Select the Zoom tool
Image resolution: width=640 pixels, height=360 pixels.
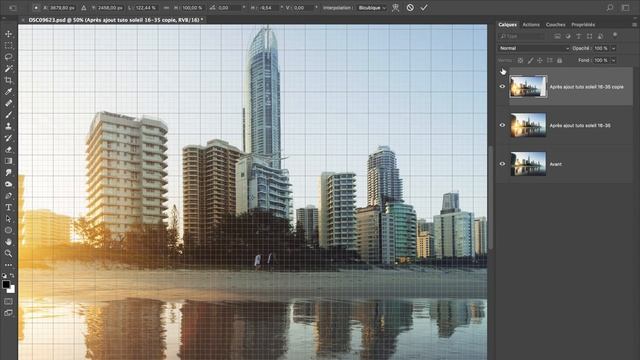(x=9, y=253)
